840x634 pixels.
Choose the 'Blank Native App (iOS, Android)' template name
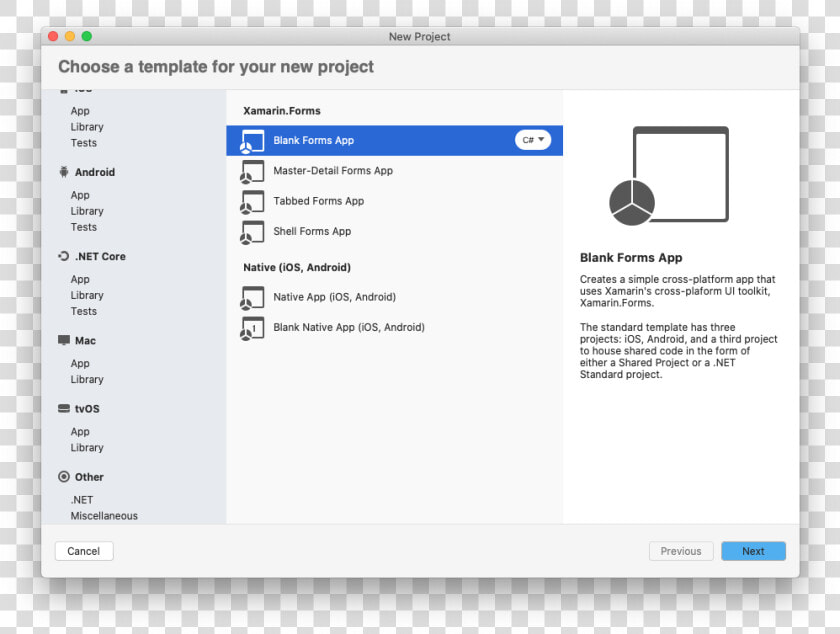coord(349,327)
